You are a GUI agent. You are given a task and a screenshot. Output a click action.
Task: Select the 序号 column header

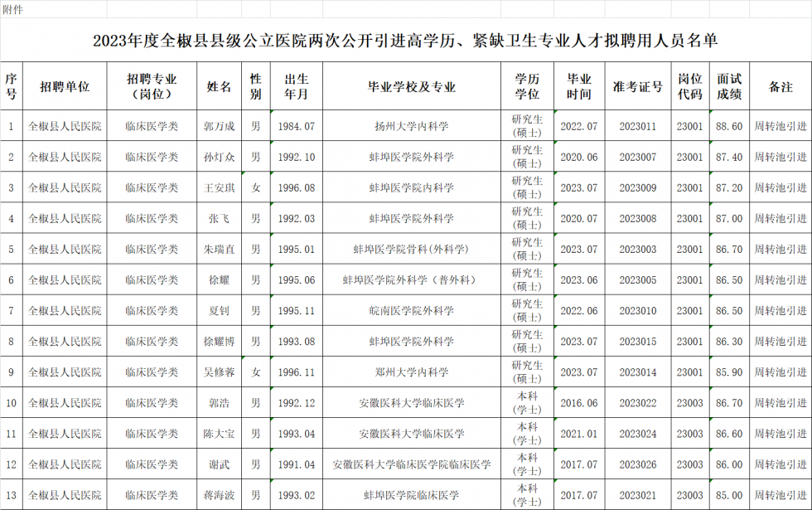[11, 86]
